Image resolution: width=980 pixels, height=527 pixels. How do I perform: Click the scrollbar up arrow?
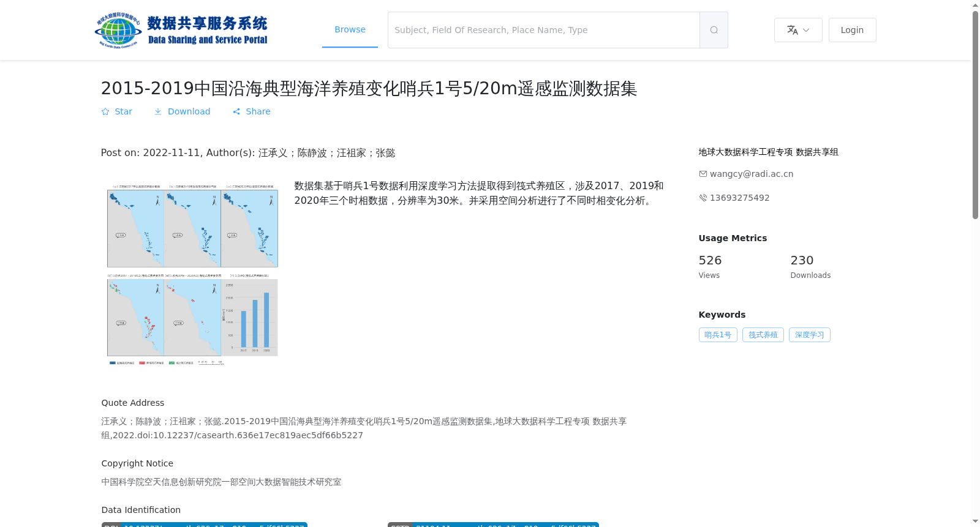pos(976,5)
